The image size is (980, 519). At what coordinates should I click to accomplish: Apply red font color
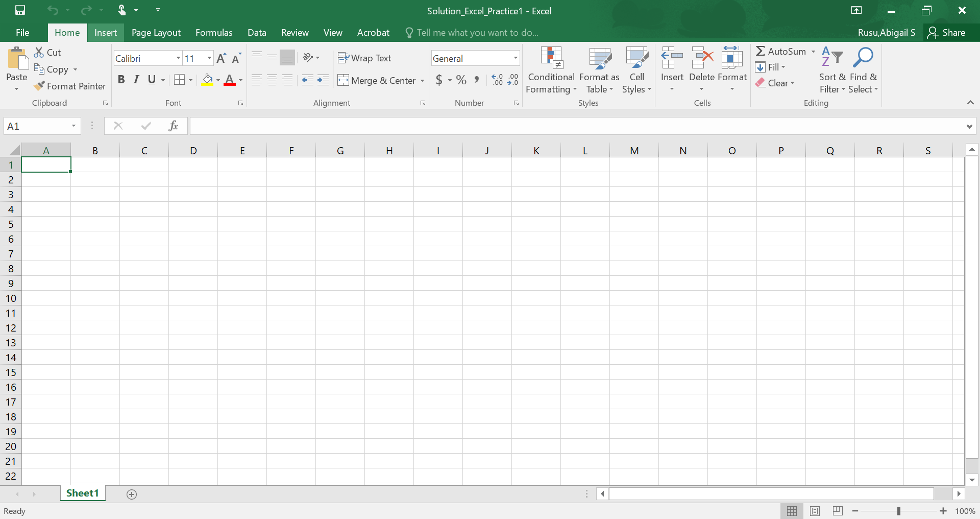pos(230,80)
